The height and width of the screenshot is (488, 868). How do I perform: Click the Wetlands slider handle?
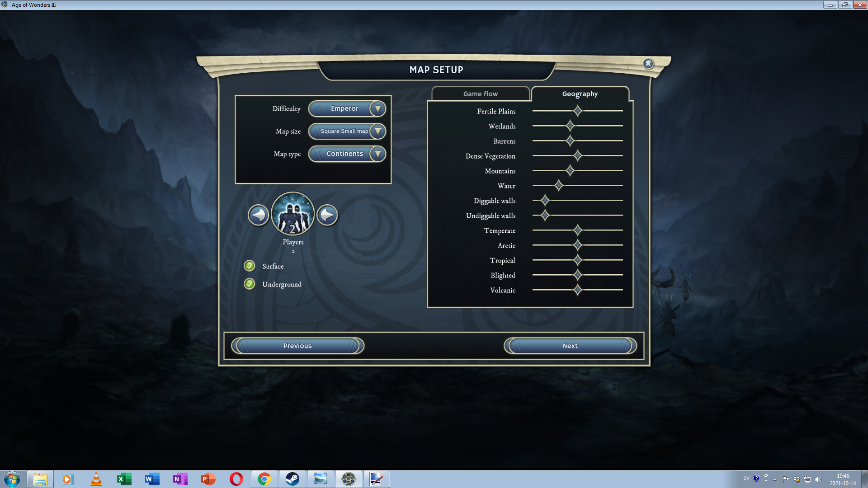coord(570,126)
